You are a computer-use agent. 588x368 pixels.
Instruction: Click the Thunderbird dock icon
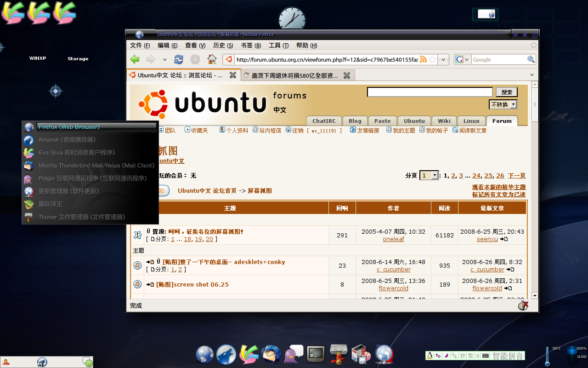pos(271,355)
